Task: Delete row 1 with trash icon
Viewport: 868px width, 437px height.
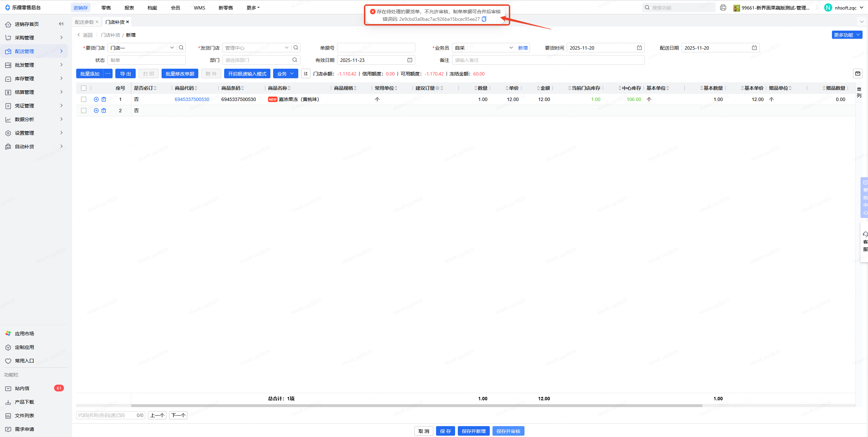Action: [104, 99]
